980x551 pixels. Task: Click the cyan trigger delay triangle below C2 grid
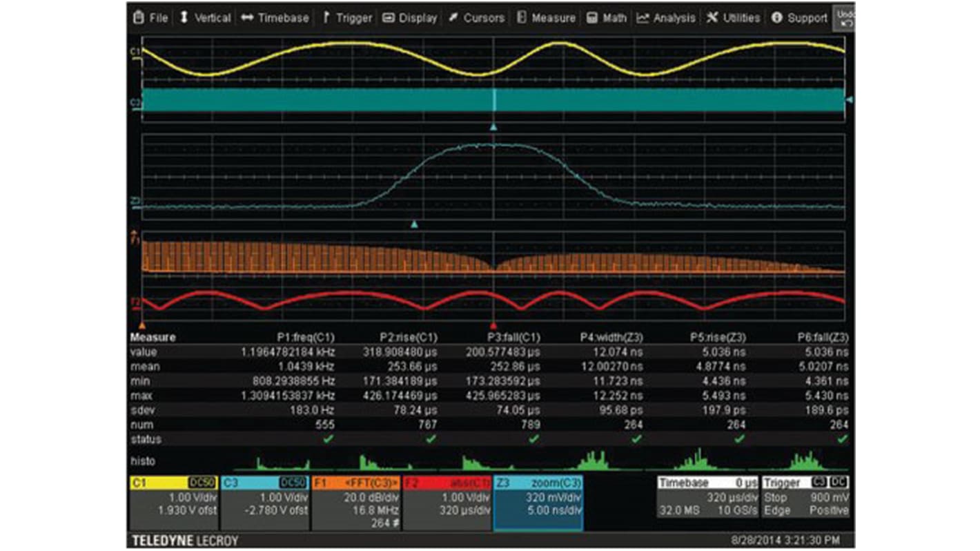[x=493, y=127]
